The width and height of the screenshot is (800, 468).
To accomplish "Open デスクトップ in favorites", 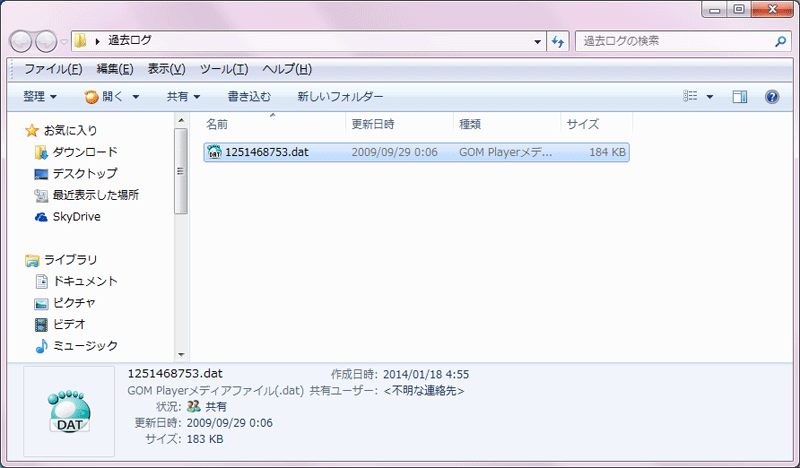I will [85, 174].
